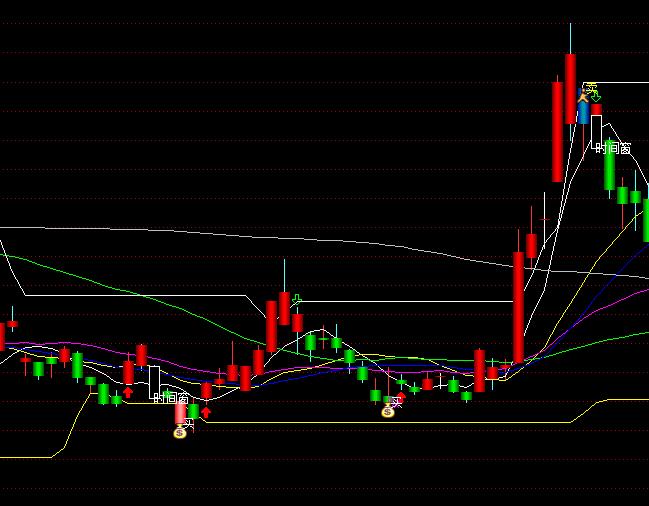Image resolution: width=649 pixels, height=506 pixels.
Task: Click the yellow 卖 label at the peak
Action: click(591, 88)
